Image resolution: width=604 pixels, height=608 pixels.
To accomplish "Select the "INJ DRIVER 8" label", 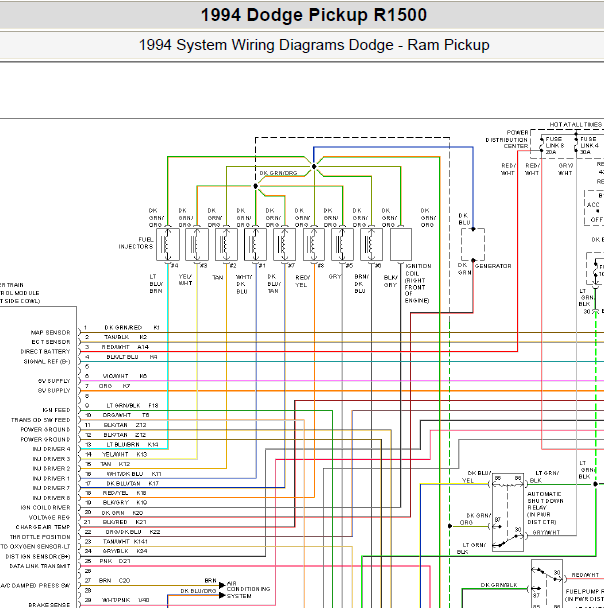I will pyautogui.click(x=52, y=498).
